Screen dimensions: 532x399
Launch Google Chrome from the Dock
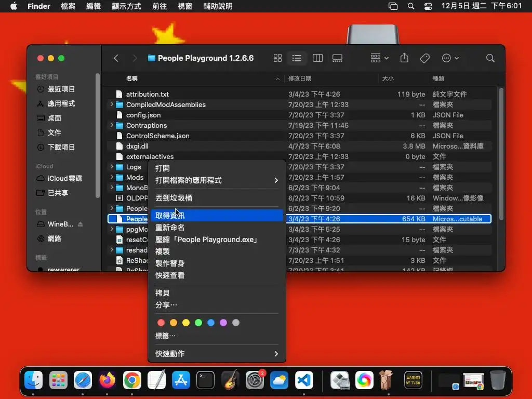coord(132,380)
